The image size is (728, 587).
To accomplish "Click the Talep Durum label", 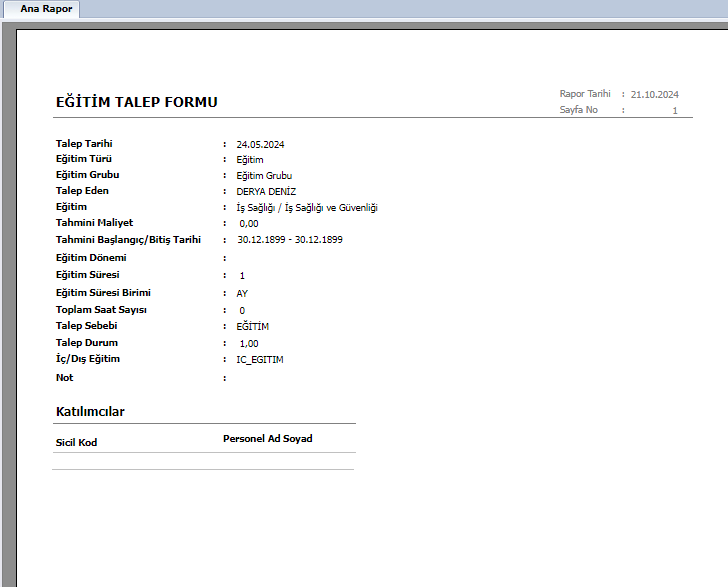I will (87, 343).
